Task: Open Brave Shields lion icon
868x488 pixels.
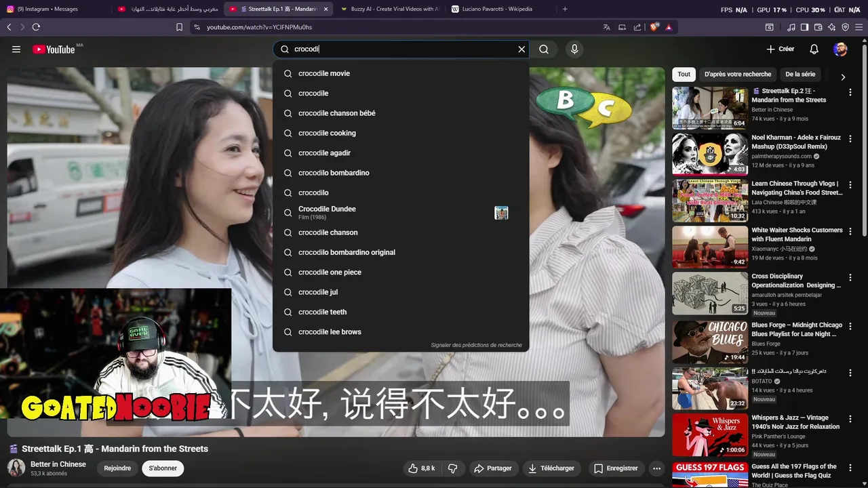Action: pyautogui.click(x=654, y=27)
